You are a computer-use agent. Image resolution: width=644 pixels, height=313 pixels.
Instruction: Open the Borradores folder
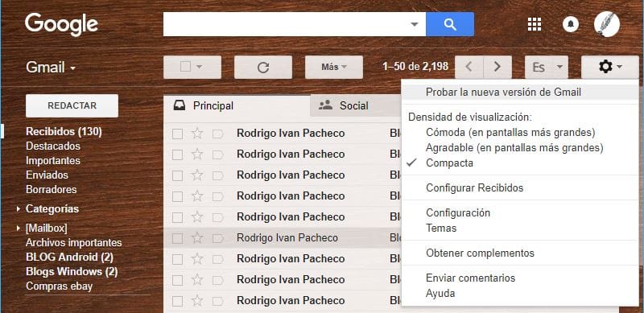point(51,189)
